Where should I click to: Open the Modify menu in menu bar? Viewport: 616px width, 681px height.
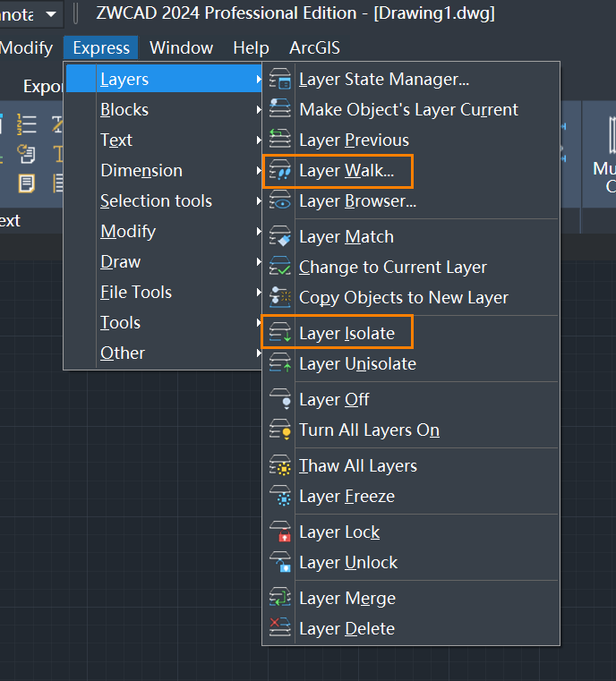[26, 47]
